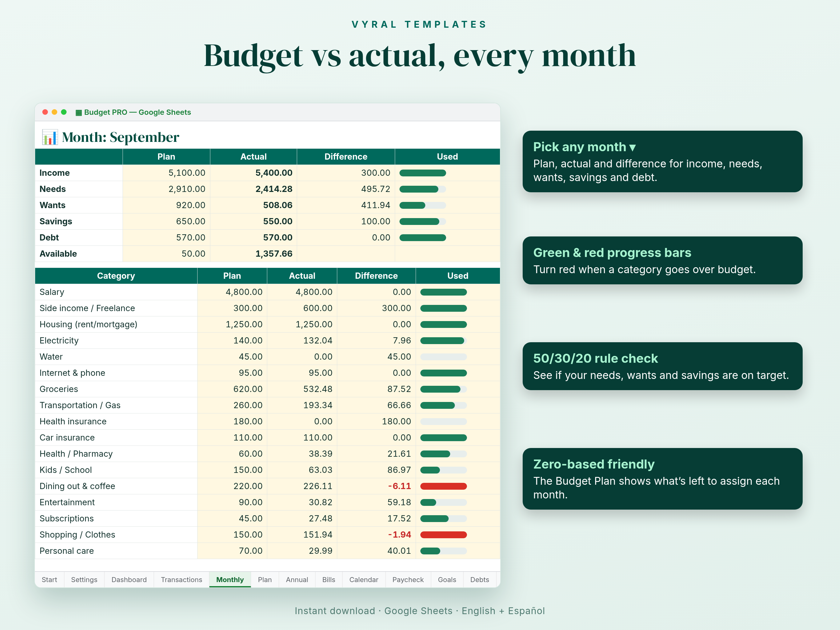Select the Needs difference cell 495.72
This screenshot has height=630, width=840.
tap(346, 189)
